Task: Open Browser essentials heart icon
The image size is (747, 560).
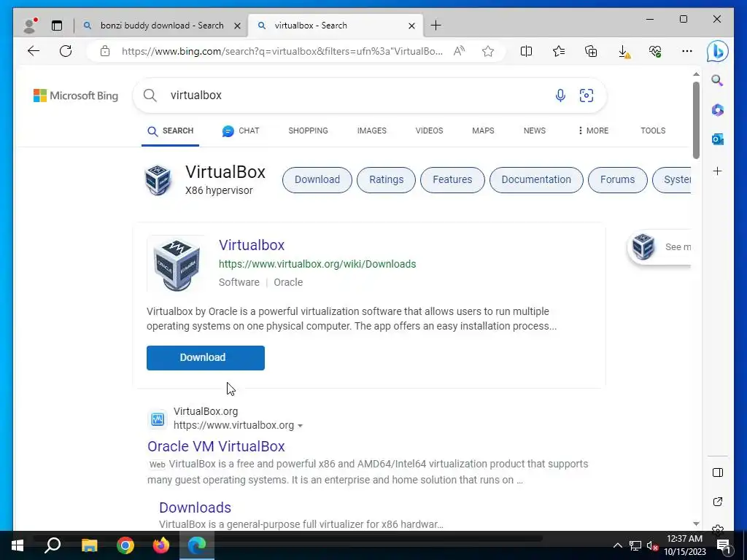Action: 655,51
